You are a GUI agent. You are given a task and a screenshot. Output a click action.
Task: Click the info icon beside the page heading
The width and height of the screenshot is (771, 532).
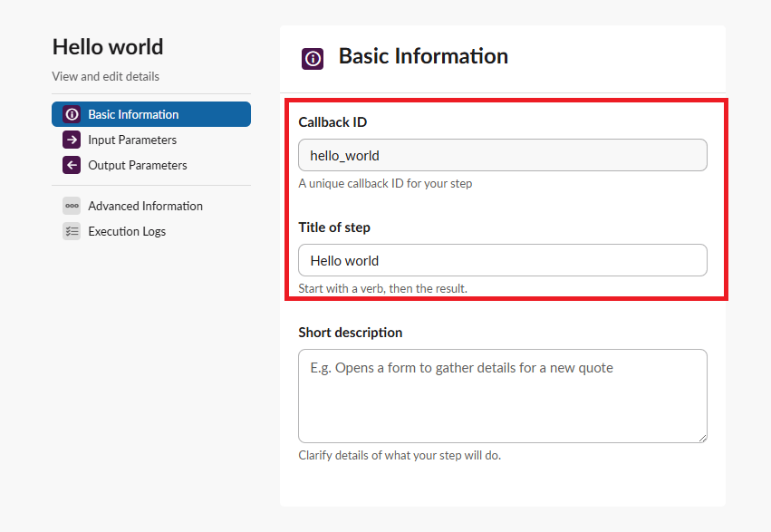click(313, 59)
